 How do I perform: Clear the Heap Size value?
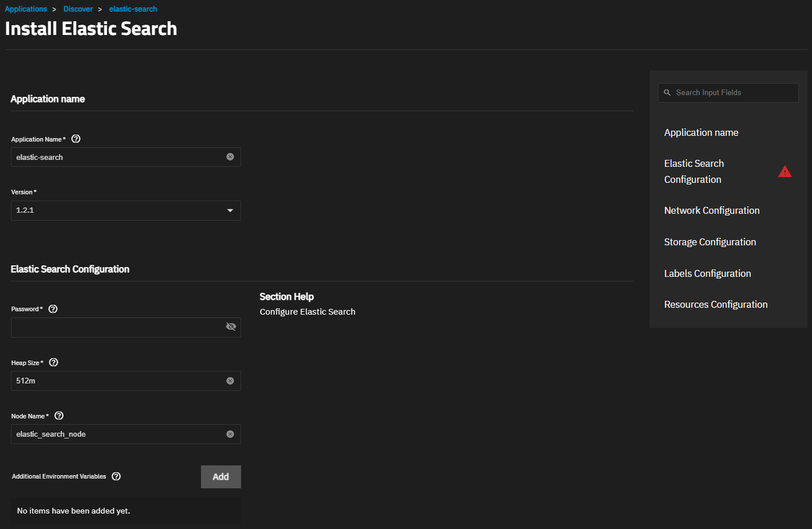click(230, 381)
